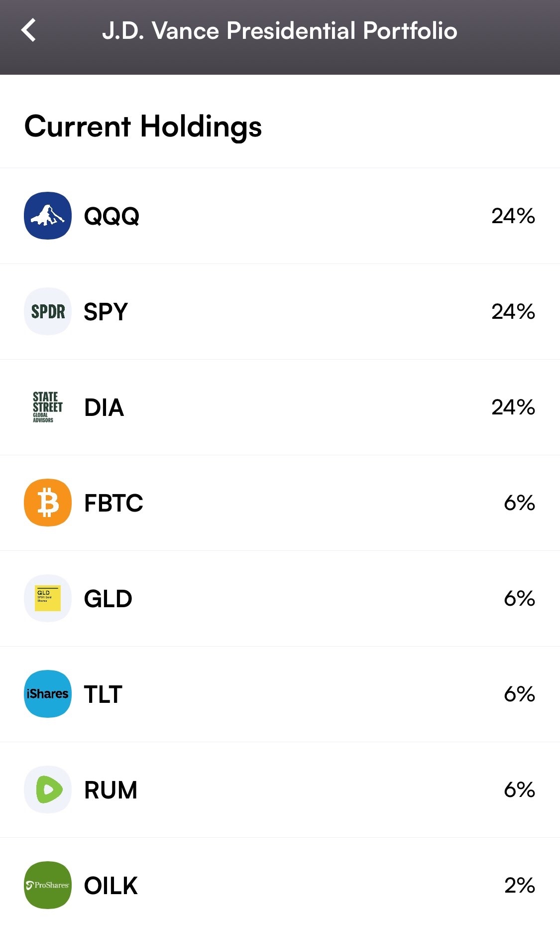Tap the 2% allocation for OILK
The image size is (560, 926).
pos(519,886)
